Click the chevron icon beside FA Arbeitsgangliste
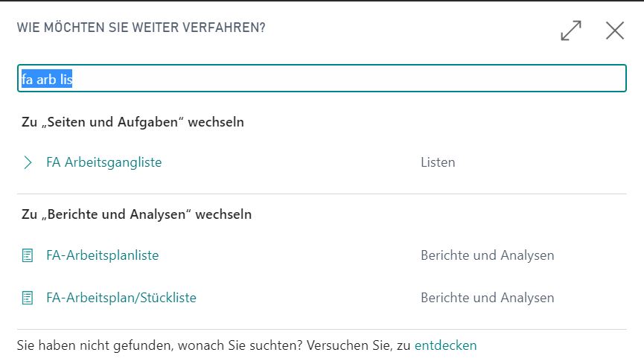 tap(28, 162)
